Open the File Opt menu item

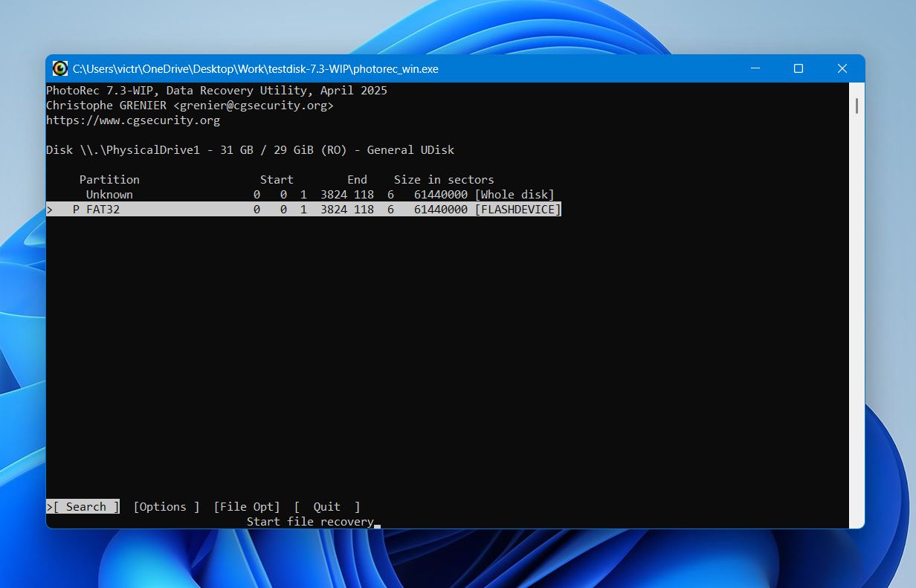point(247,507)
